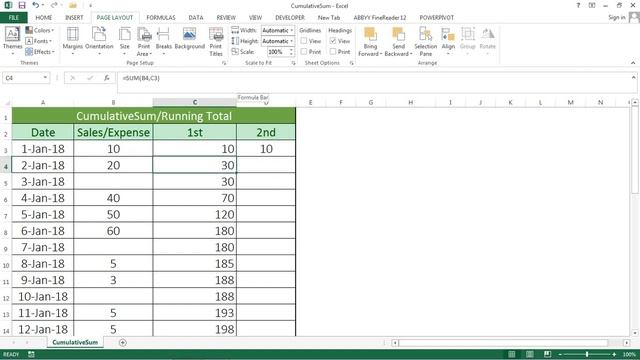Screen dimensions: 640x360
Task: Open the Selection Pane
Action: [x=425, y=41]
